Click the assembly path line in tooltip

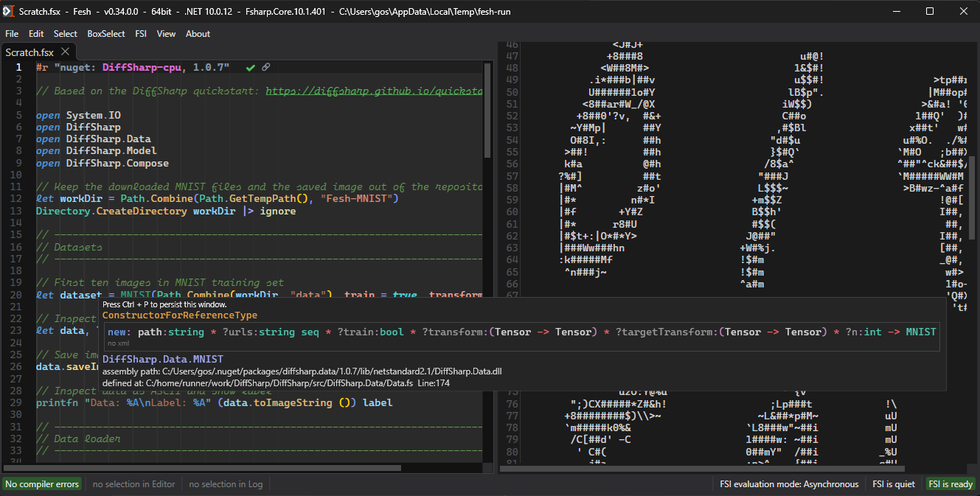click(x=302, y=371)
